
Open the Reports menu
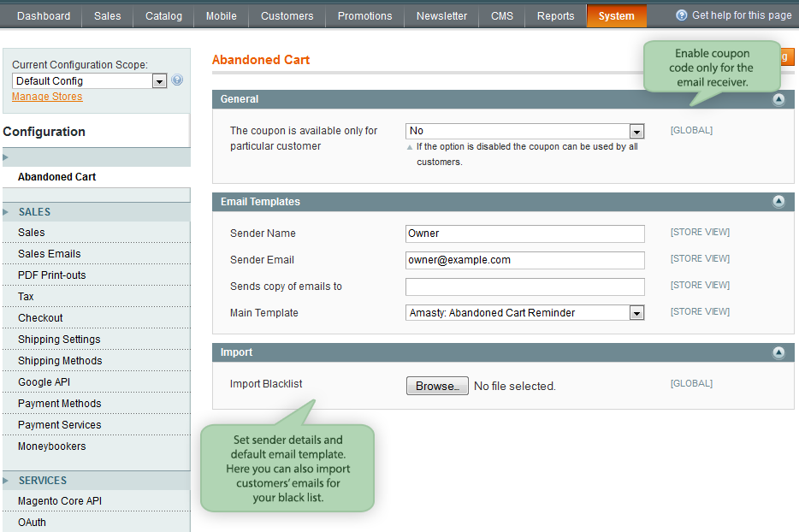tap(555, 15)
